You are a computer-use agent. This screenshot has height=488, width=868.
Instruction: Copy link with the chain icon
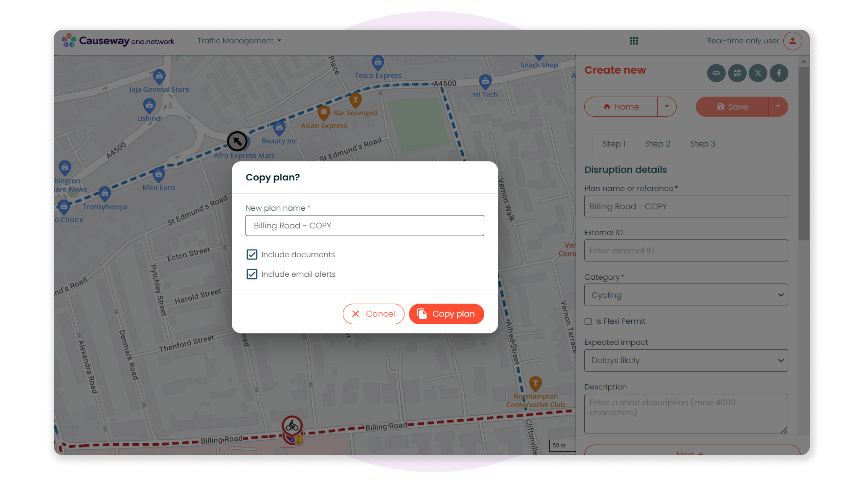point(716,73)
